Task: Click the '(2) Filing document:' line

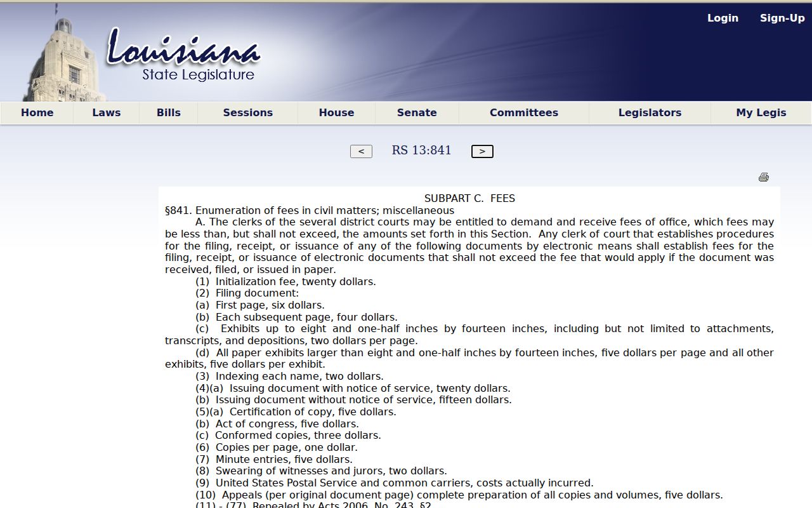Action: tap(247, 293)
